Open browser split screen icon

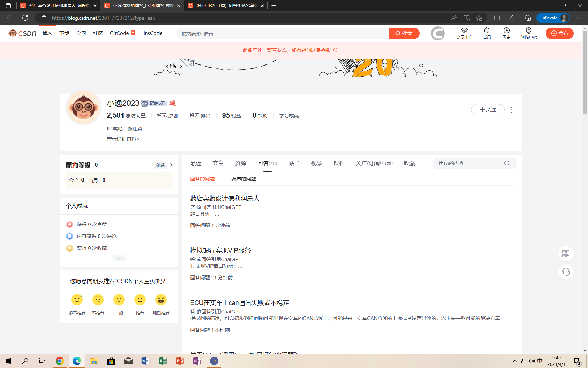point(497,18)
